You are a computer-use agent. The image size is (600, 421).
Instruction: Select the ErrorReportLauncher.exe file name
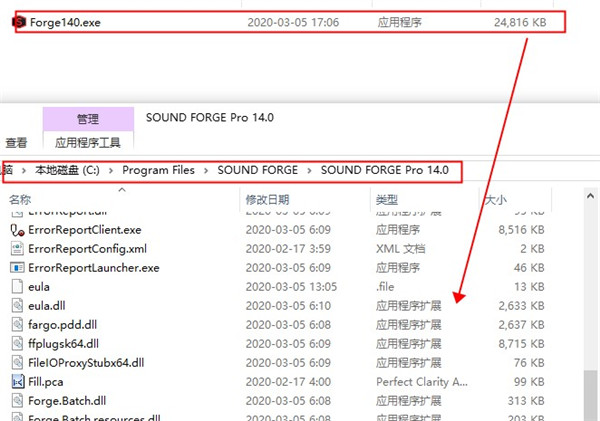point(94,268)
